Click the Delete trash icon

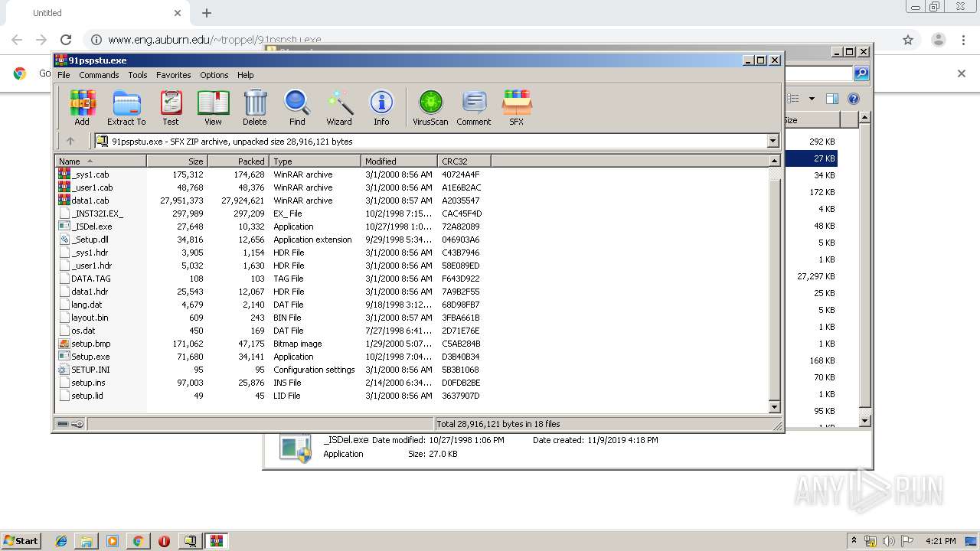tap(255, 107)
